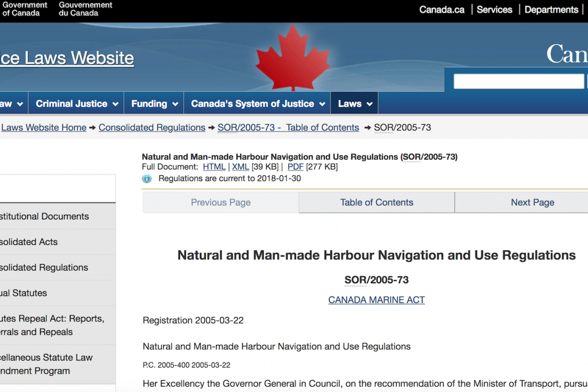Open Departments in the top bar

tap(551, 10)
